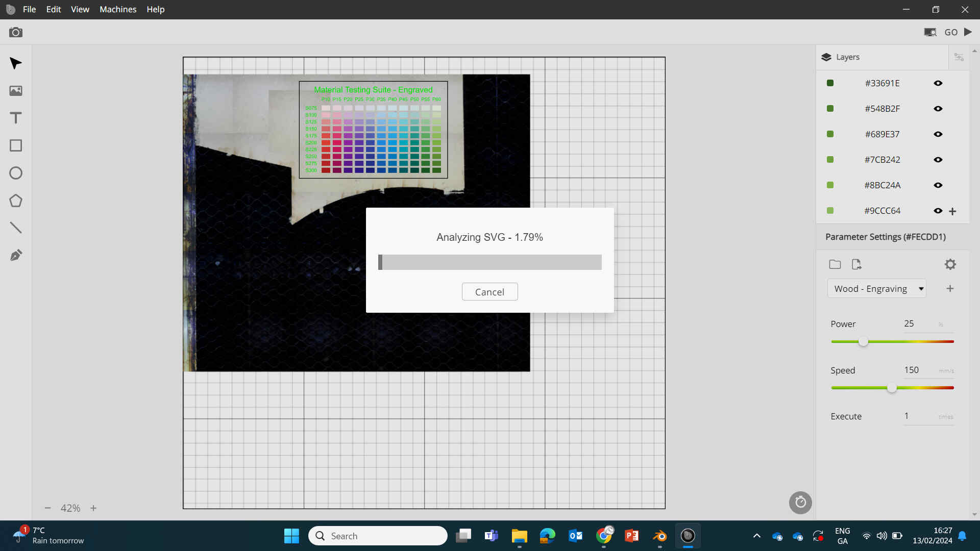
Task: Open the File menu
Action: click(x=30, y=9)
